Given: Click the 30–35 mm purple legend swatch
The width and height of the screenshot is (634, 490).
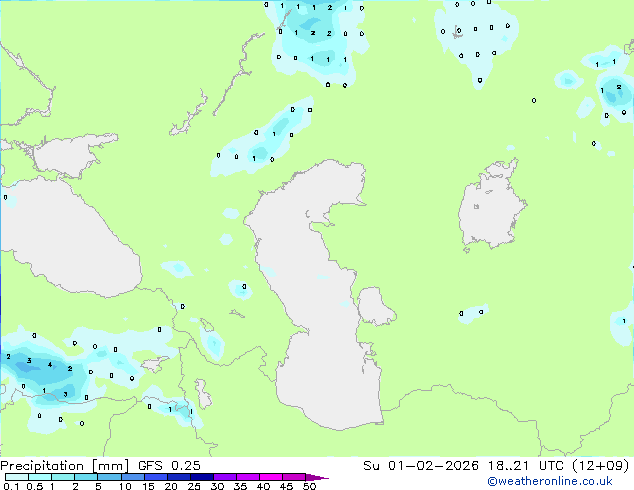Looking at the screenshot, I should pyautogui.click(x=225, y=477).
